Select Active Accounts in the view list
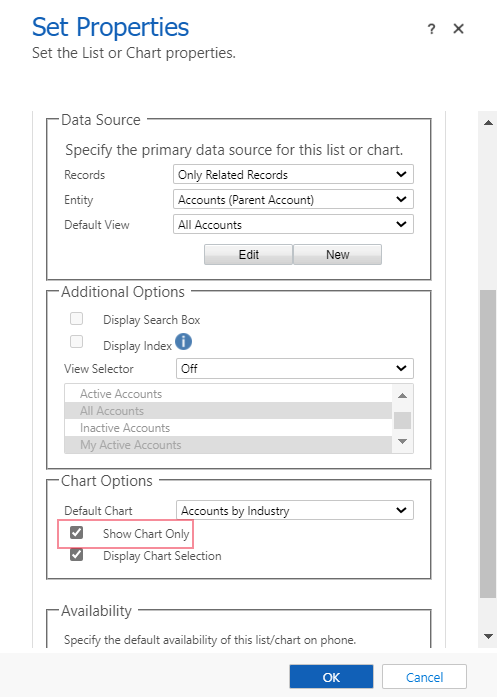The width and height of the screenshot is (497, 697). [x=228, y=394]
